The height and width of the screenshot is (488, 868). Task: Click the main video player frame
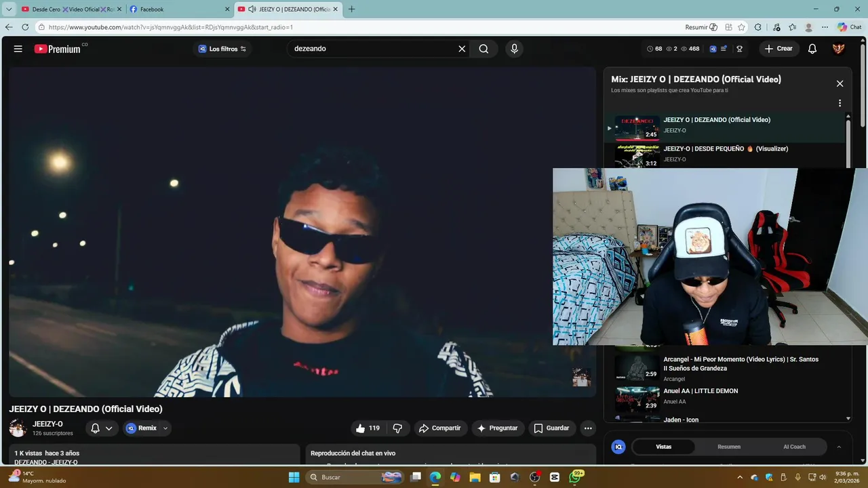(x=302, y=232)
